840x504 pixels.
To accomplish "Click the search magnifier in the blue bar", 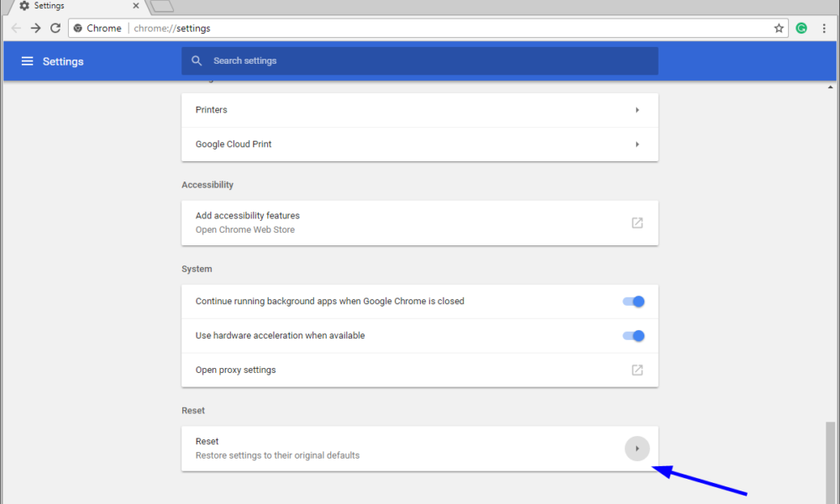I will pyautogui.click(x=197, y=60).
